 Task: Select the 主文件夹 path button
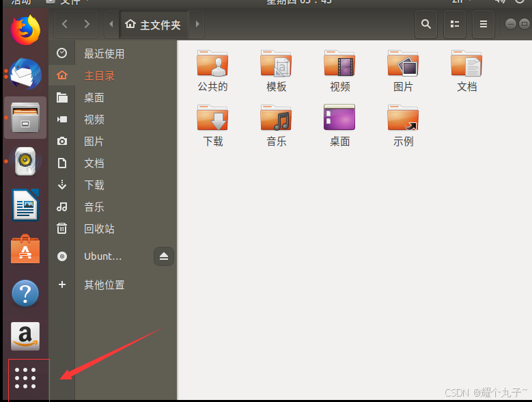[x=154, y=25]
